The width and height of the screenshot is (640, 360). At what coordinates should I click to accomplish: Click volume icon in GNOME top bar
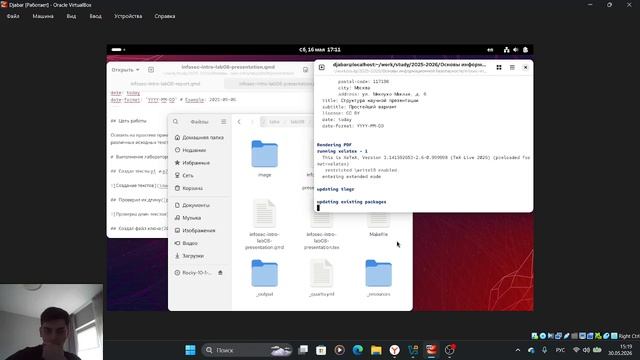516,50
